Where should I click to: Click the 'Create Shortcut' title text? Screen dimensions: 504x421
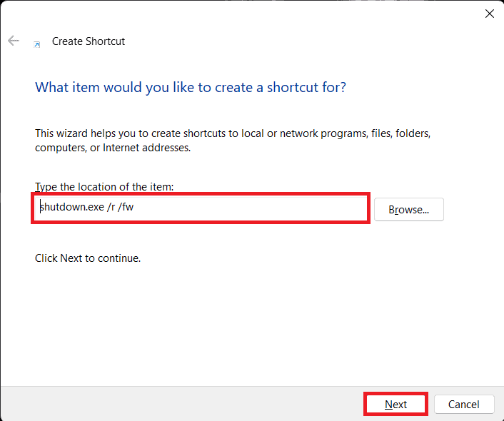pos(89,41)
